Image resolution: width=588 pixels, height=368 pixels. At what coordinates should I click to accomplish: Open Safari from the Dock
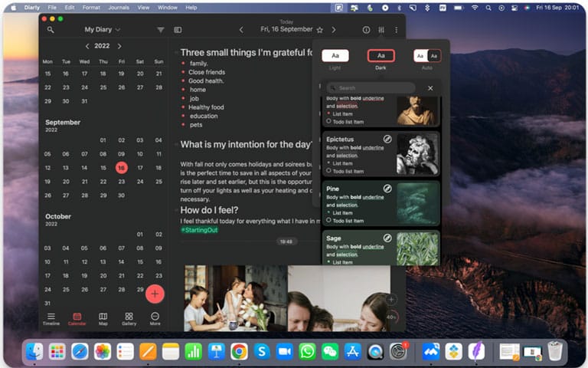click(x=80, y=351)
